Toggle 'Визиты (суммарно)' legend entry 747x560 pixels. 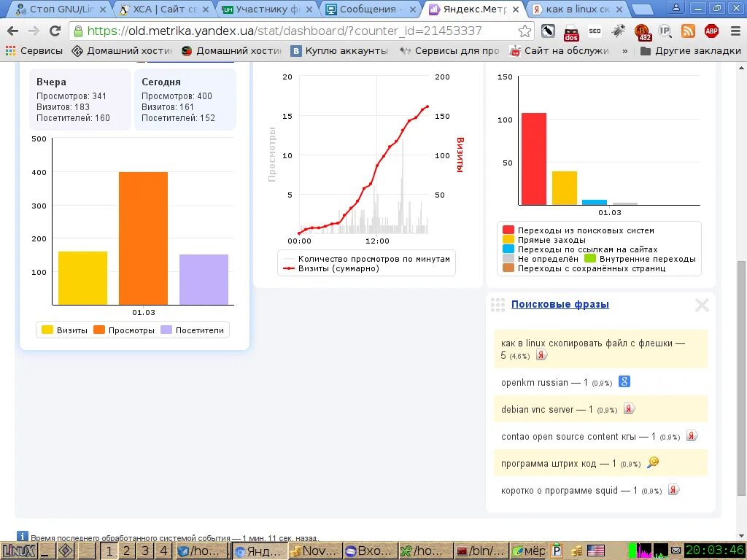[x=331, y=268]
